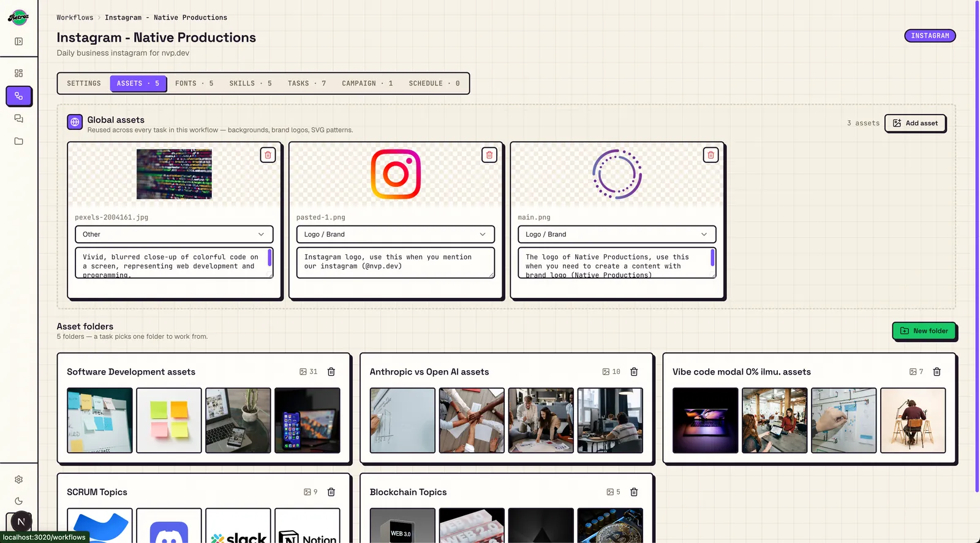980x543 pixels.
Task: Switch to the Settings tab
Action: [x=84, y=83]
